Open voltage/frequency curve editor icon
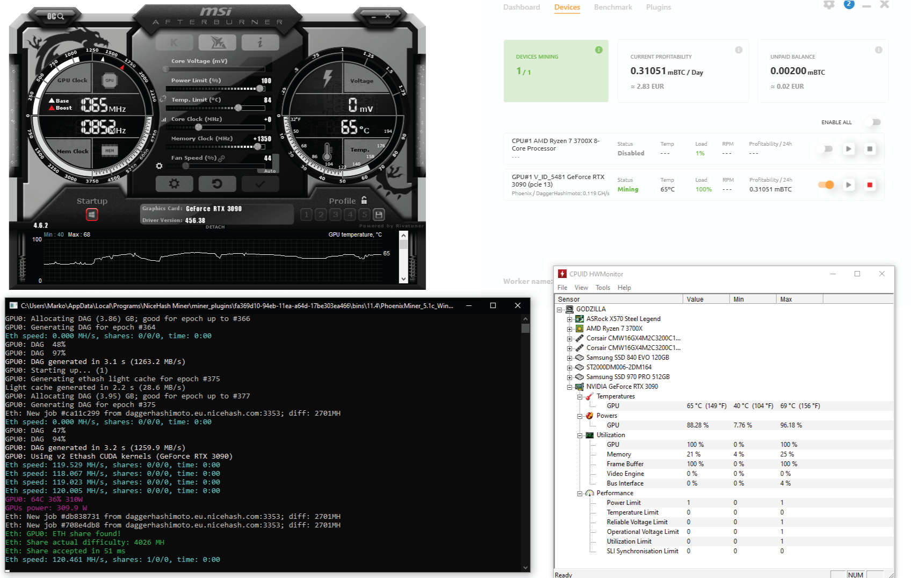924x578 pixels. point(164,119)
